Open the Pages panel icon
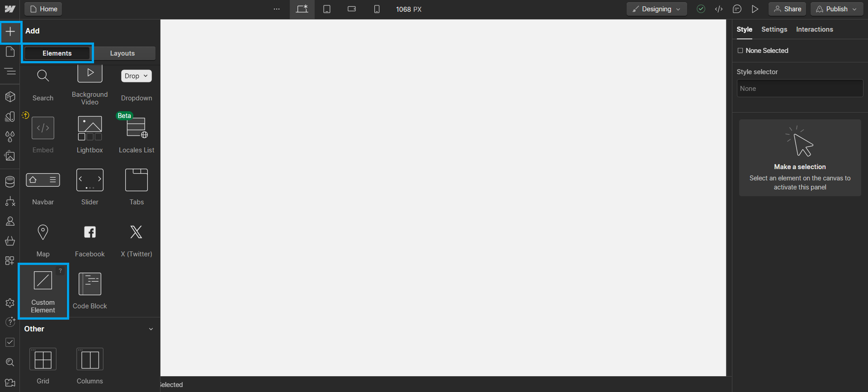 (x=10, y=52)
